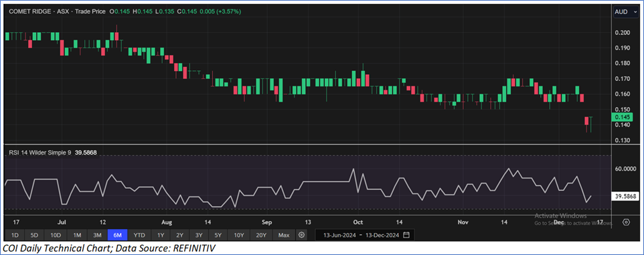Select the Max time range

pos(284,236)
